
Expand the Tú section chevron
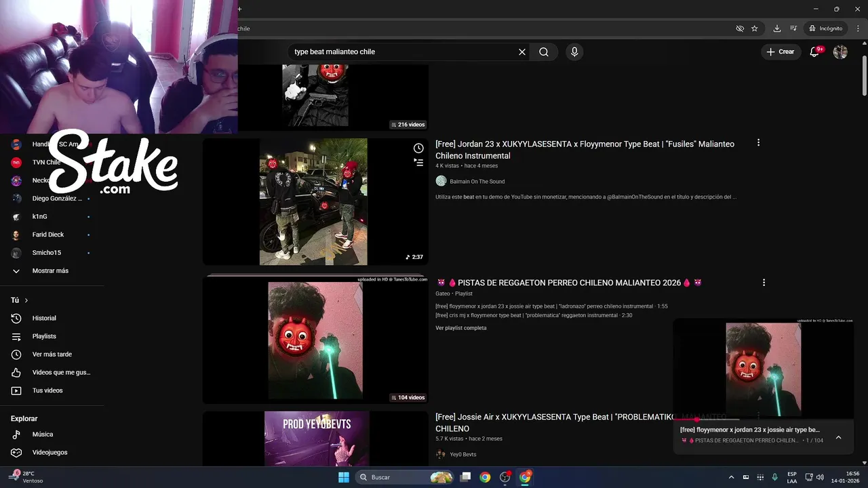pyautogui.click(x=26, y=300)
